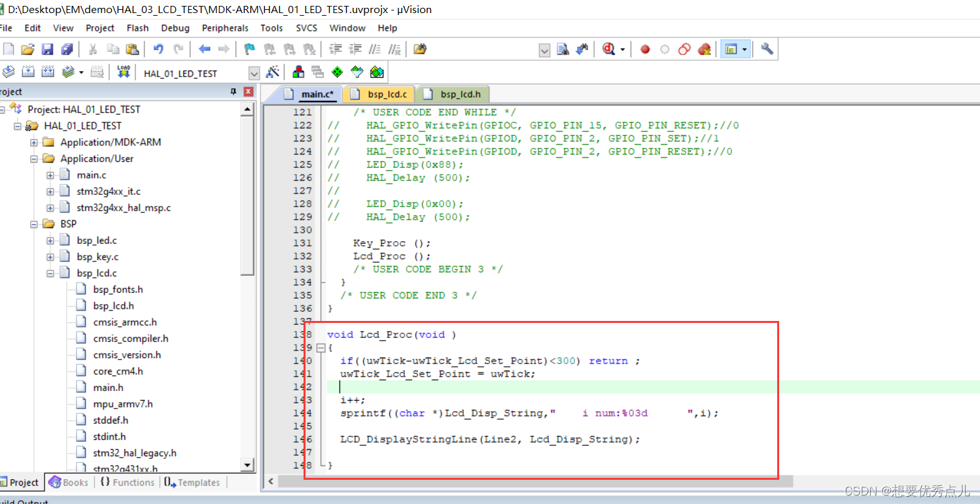Click the LOAD Download to flash icon

124,72
